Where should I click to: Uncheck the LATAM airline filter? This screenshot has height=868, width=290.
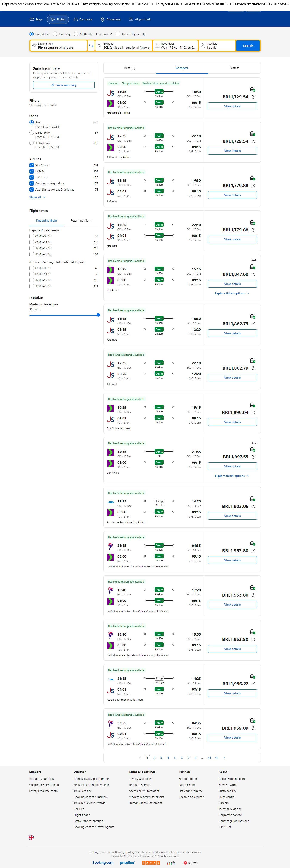point(32,172)
